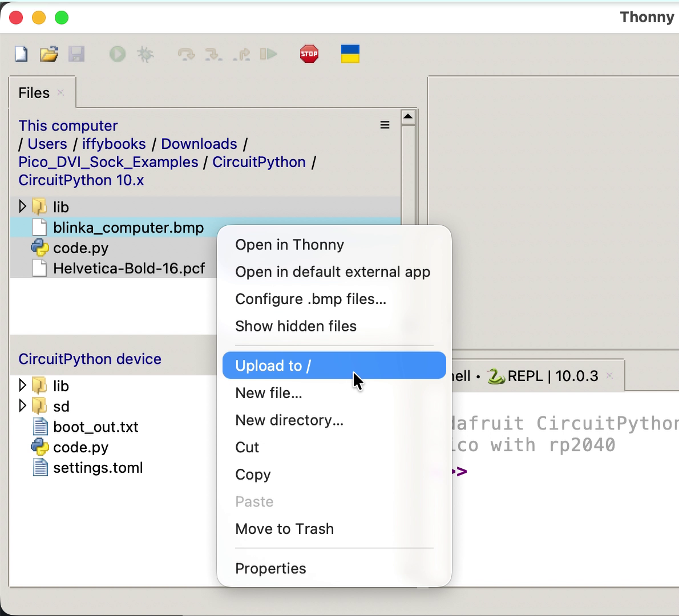
Task: Click the CircuitPython device heading link
Action: (90, 359)
